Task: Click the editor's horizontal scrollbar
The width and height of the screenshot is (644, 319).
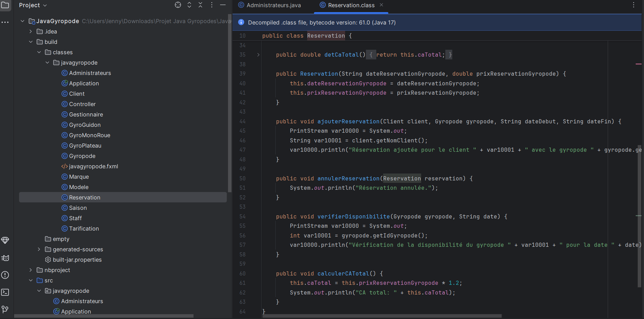Action: 382,316
